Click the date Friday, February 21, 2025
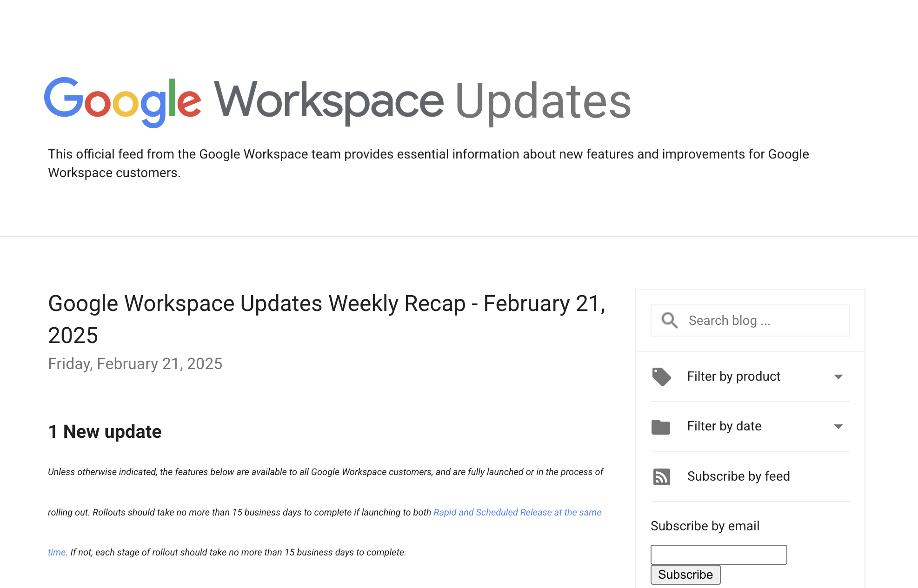The width and height of the screenshot is (918, 588). click(135, 363)
